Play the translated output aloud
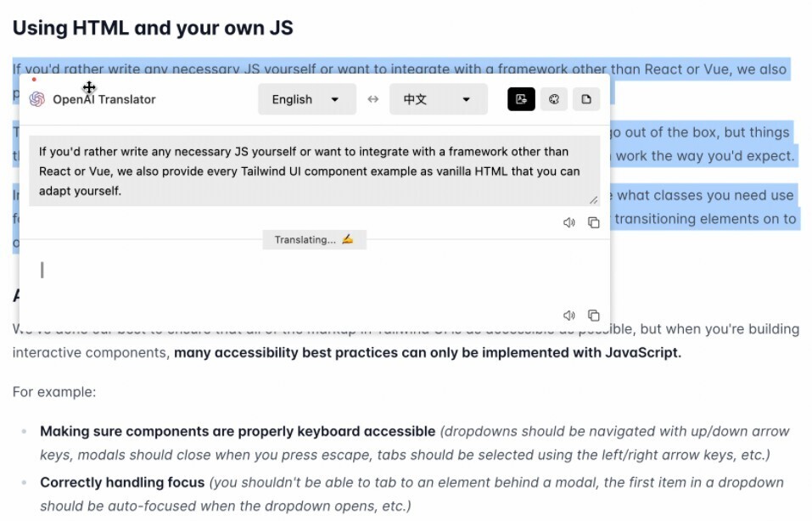The height and width of the screenshot is (521, 812). tap(569, 315)
